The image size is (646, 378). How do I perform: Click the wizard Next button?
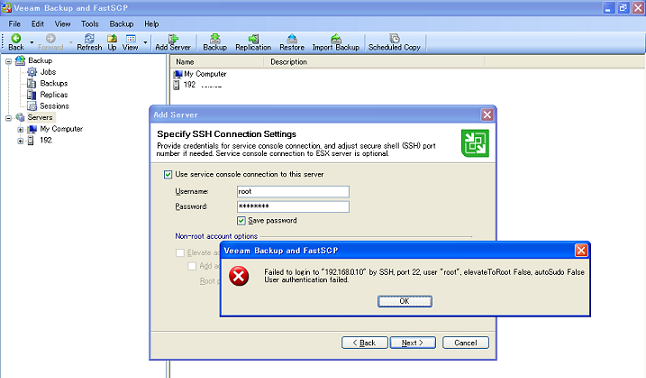(413, 343)
